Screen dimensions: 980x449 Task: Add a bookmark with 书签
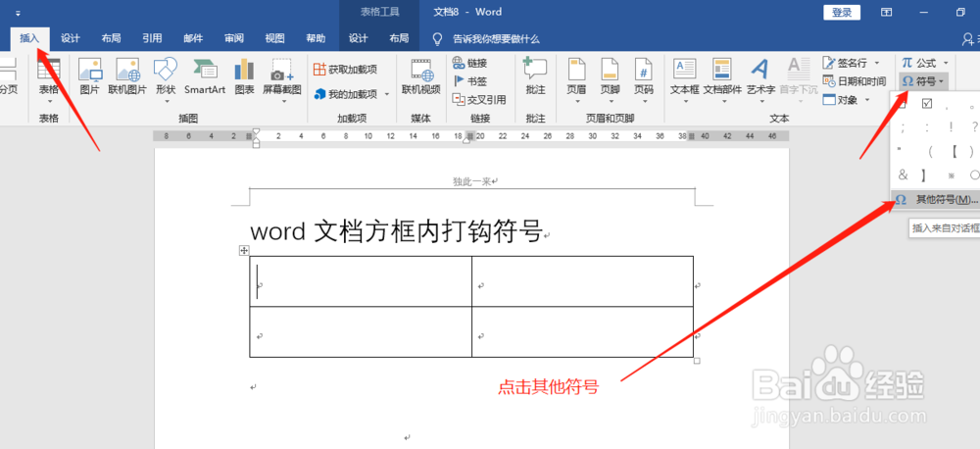coord(469,81)
